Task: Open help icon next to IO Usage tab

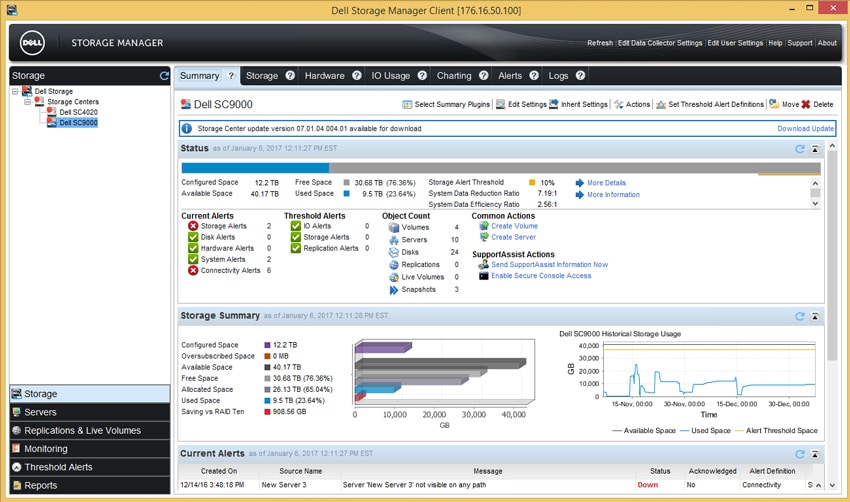Action: point(422,76)
